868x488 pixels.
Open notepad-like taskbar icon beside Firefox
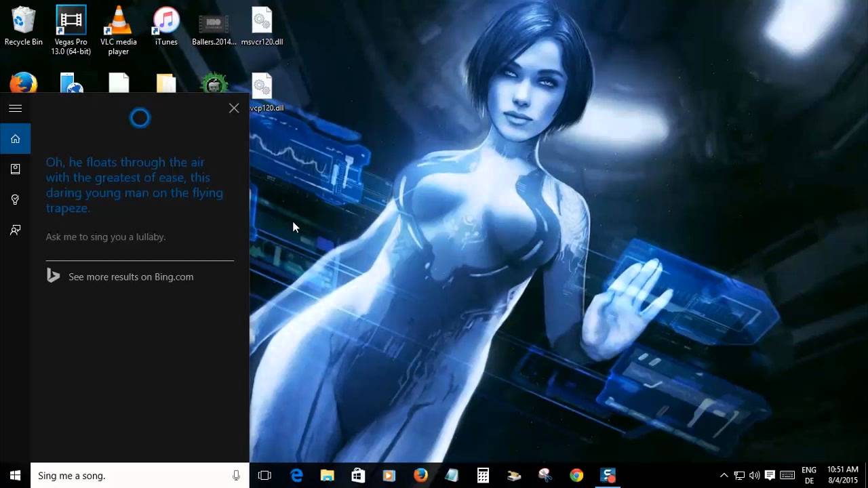click(452, 475)
